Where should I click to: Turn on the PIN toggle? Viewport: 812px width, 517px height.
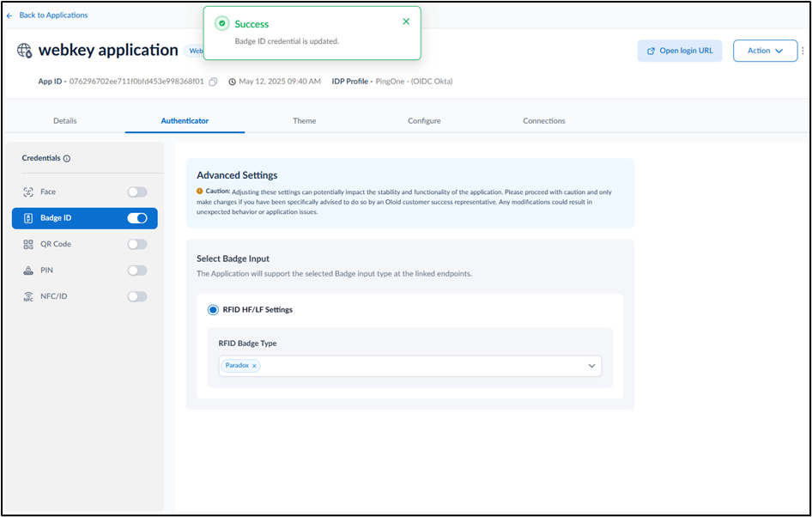[x=137, y=271]
